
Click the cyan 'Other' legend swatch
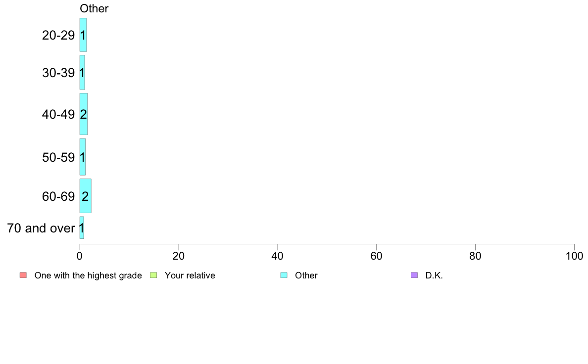(x=284, y=275)
